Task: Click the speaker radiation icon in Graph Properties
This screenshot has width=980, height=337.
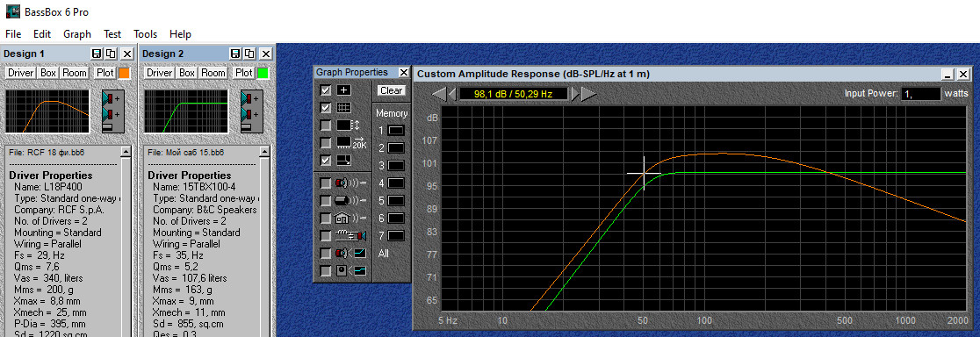Action: 350,183
